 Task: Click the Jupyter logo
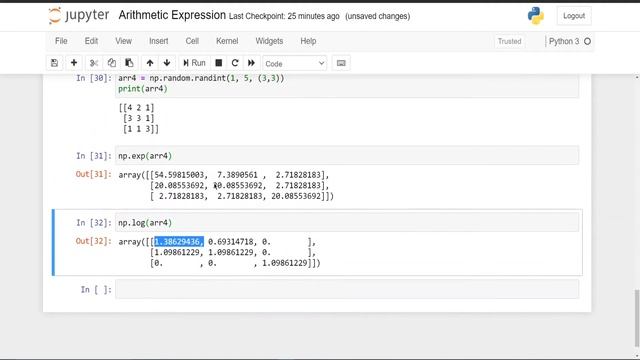79,16
